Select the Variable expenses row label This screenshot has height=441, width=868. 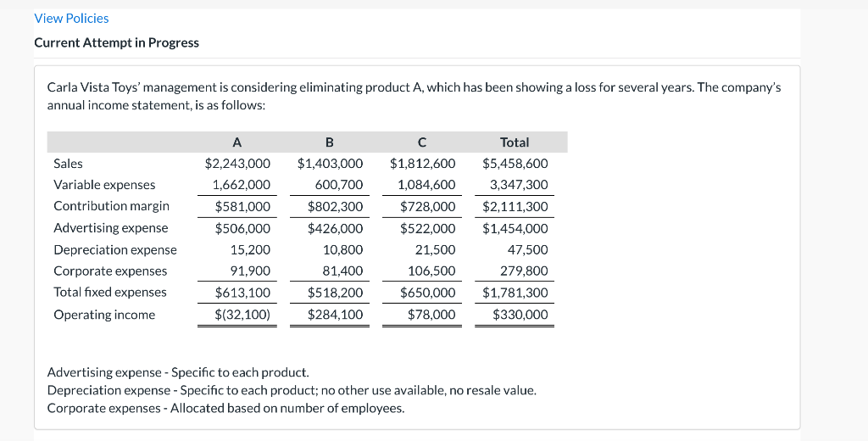click(x=104, y=185)
